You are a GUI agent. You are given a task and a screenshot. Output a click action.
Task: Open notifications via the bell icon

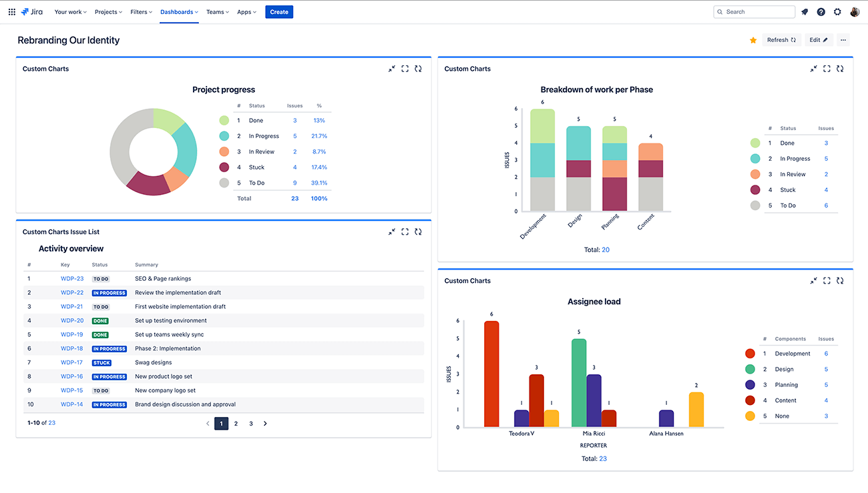pos(804,11)
